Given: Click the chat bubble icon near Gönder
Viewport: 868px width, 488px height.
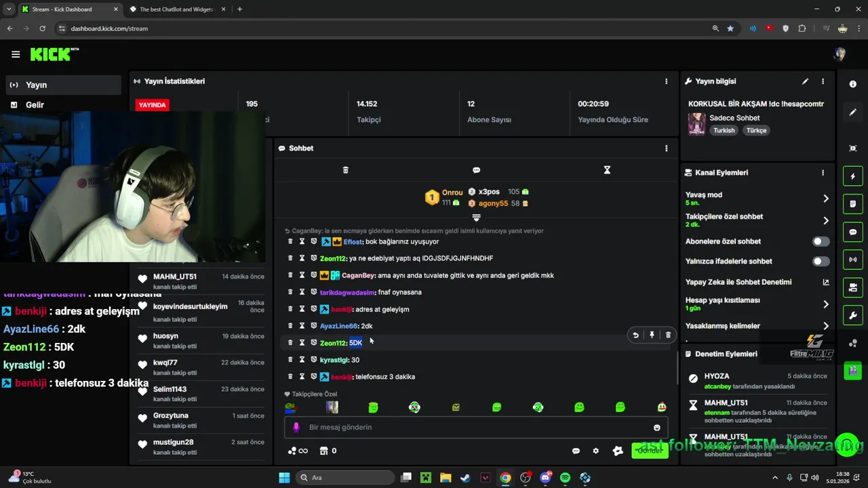Looking at the screenshot, I should pos(576,451).
